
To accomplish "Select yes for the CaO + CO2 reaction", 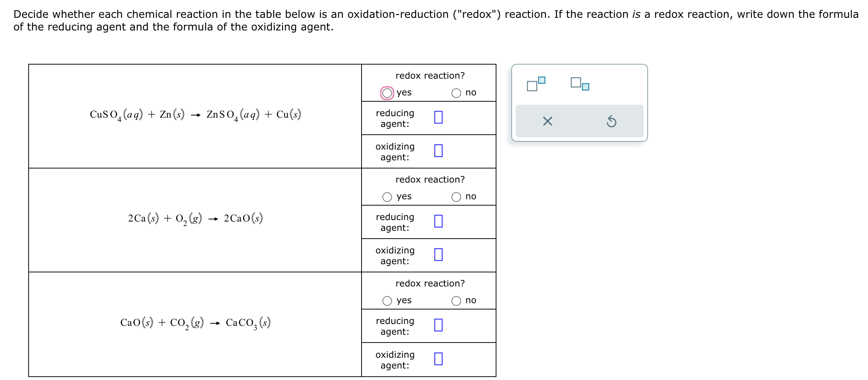I will pos(386,301).
